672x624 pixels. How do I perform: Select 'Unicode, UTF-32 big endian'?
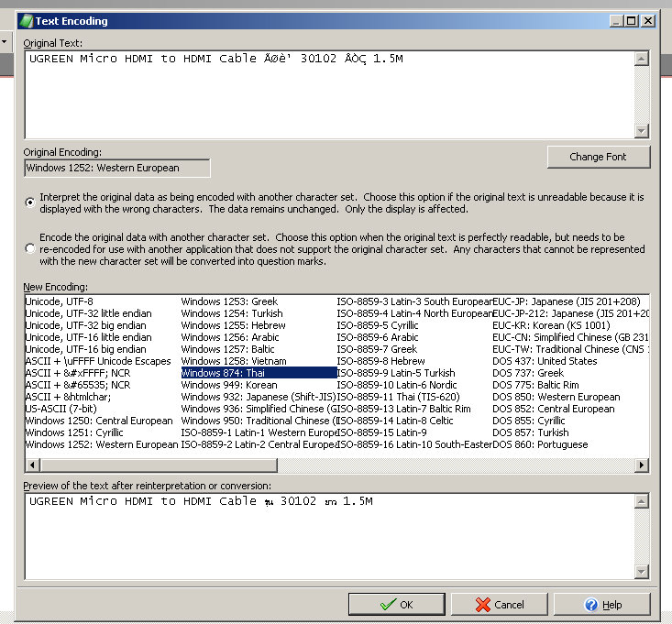pos(85,325)
